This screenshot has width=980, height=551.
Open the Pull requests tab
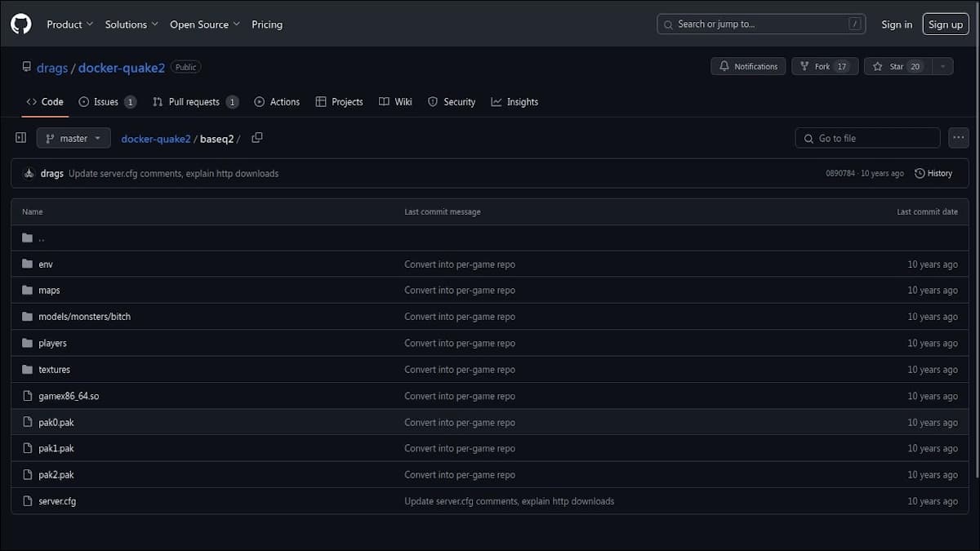[195, 102]
